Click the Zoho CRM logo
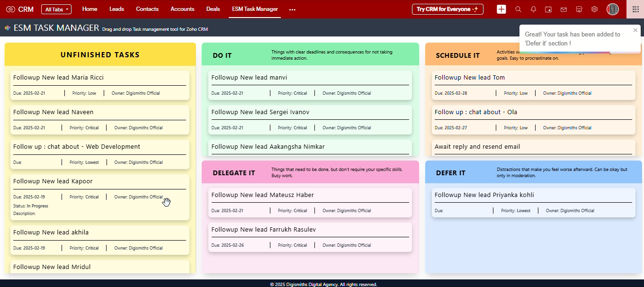644x287 pixels. (20, 9)
